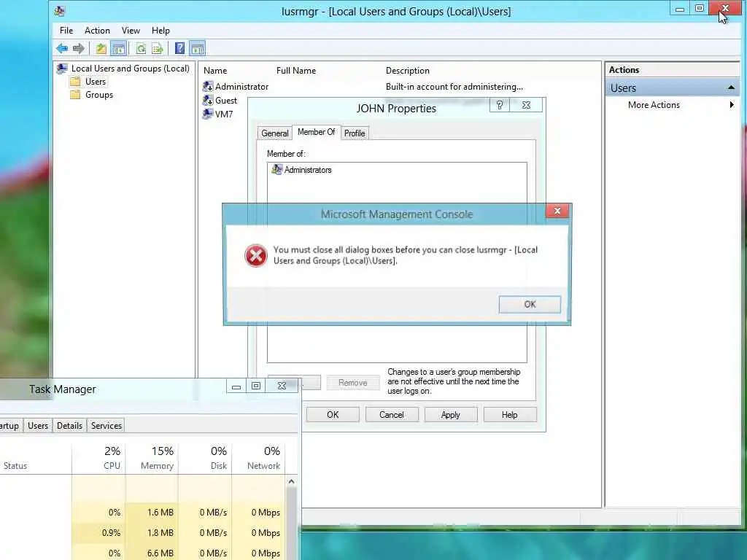747x560 pixels.
Task: Sort by the Description column header
Action: click(x=408, y=71)
